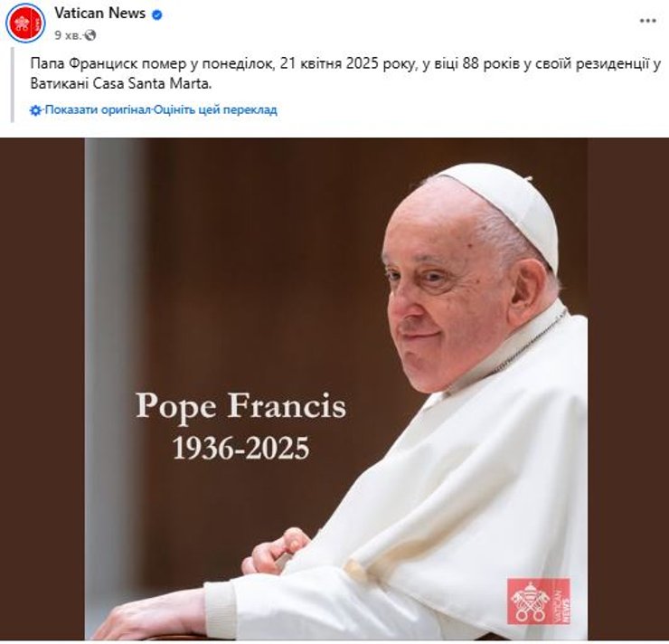
Task: Open the Vatican News profile avatar
Action: pyautogui.click(x=25, y=24)
